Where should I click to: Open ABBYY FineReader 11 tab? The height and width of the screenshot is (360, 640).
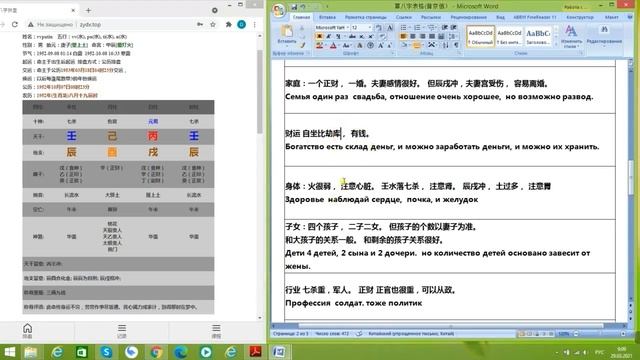[x=535, y=17]
